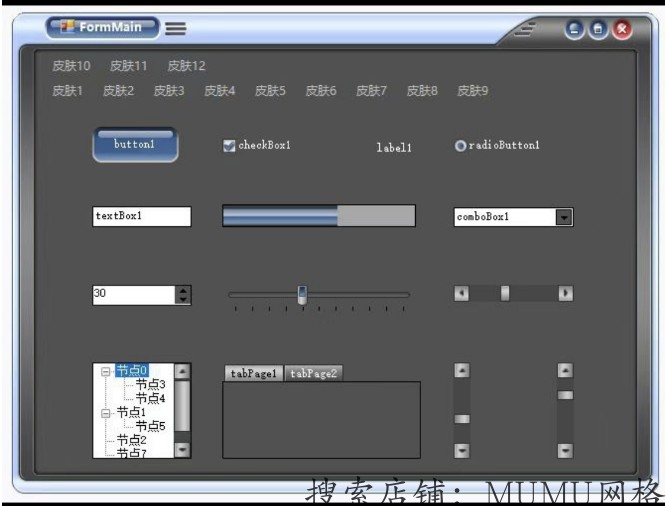Click tree view scrollbar down arrow
Viewport: 666px width, 506px height.
click(183, 449)
